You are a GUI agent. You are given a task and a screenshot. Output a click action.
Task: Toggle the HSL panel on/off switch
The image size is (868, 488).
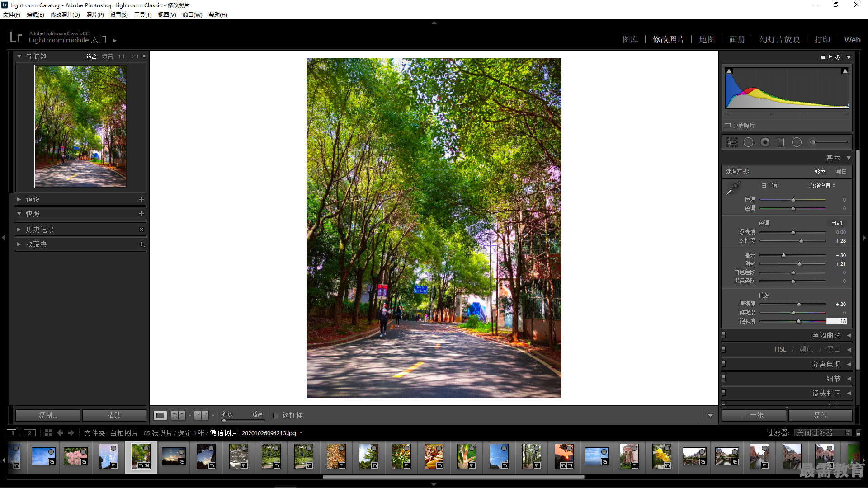point(724,350)
